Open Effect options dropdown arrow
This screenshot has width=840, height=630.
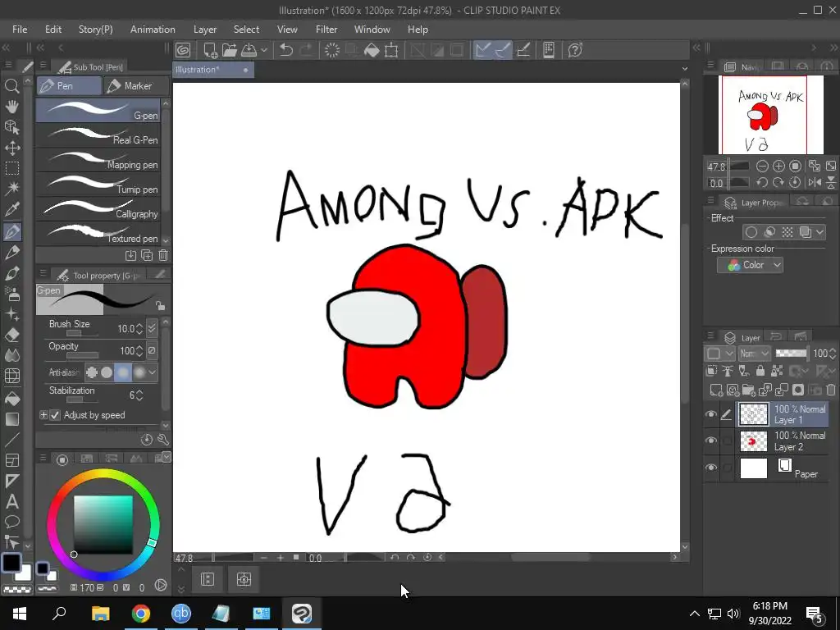pos(819,232)
